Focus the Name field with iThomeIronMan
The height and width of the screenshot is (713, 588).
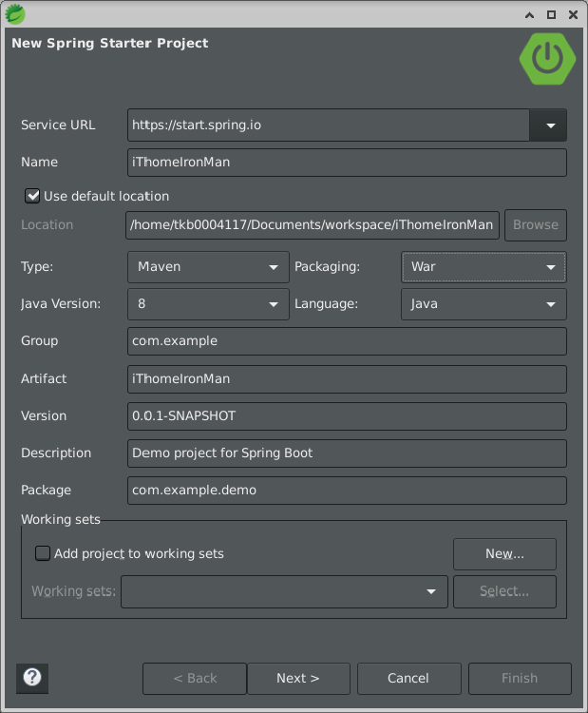click(x=347, y=163)
